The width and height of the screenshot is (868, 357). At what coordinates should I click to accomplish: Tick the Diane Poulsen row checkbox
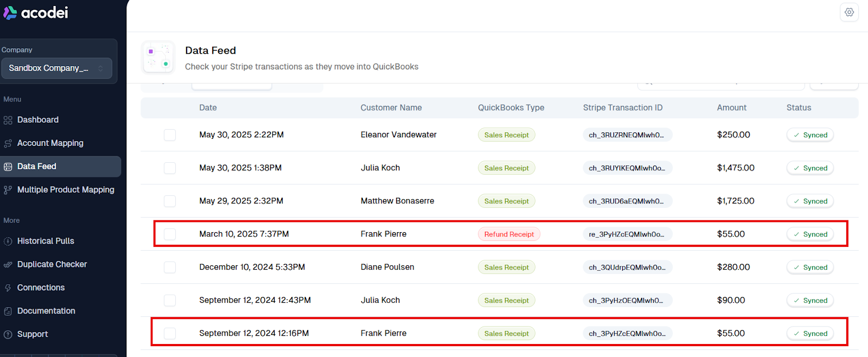(x=170, y=267)
